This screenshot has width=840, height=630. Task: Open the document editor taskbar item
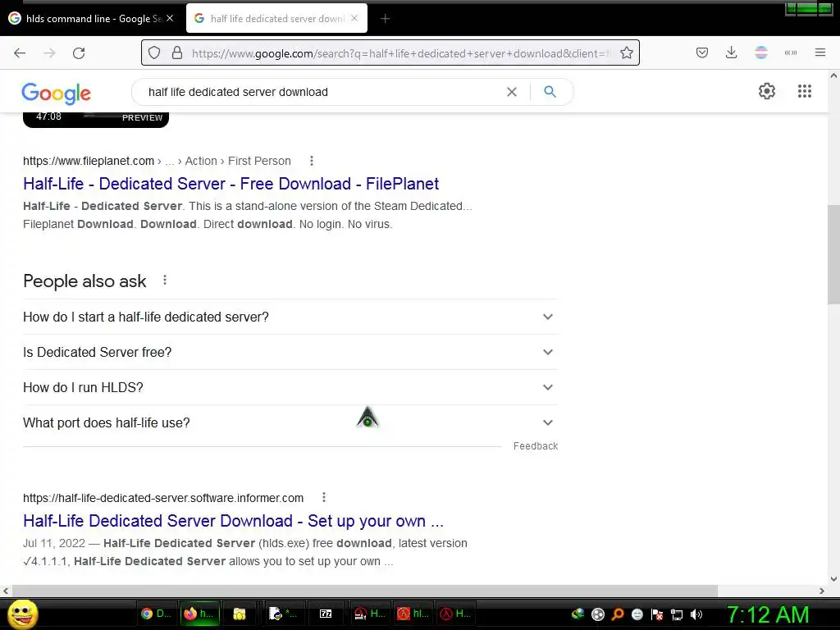[282, 614]
